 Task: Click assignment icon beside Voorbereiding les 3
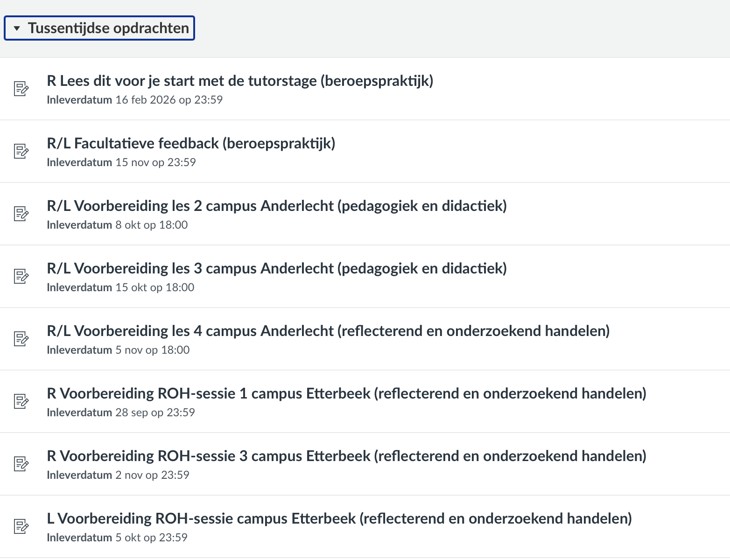[21, 276]
